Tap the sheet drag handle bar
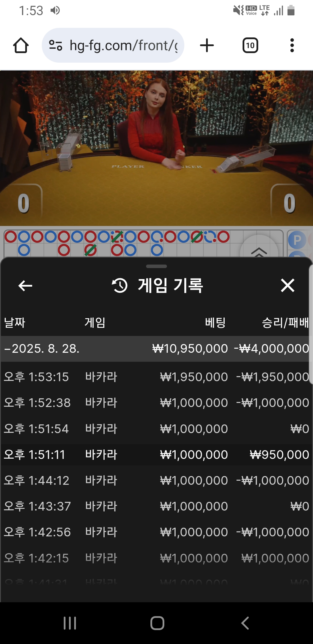 point(156,266)
